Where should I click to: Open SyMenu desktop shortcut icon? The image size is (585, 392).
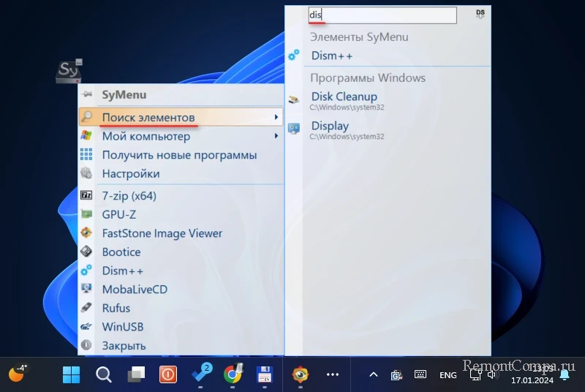[x=69, y=71]
